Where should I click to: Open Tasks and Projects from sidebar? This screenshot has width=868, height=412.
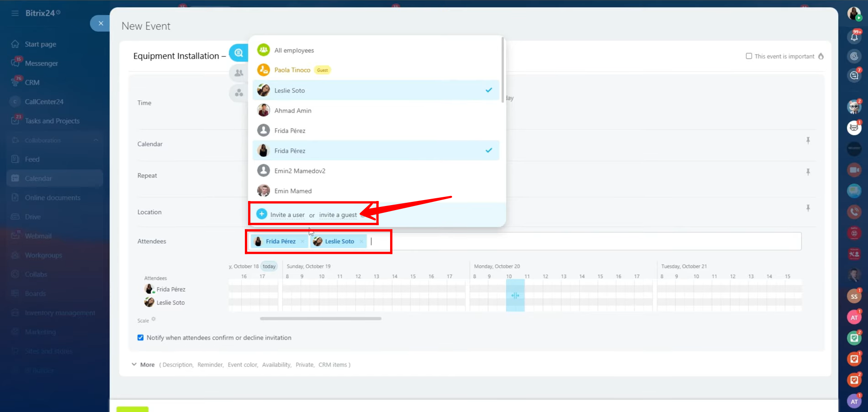pos(52,121)
